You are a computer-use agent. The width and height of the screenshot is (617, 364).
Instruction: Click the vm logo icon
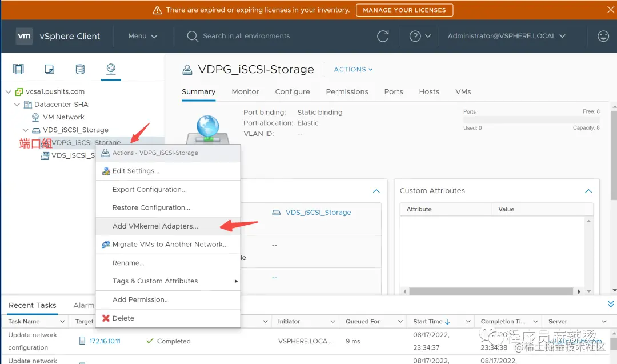(24, 36)
